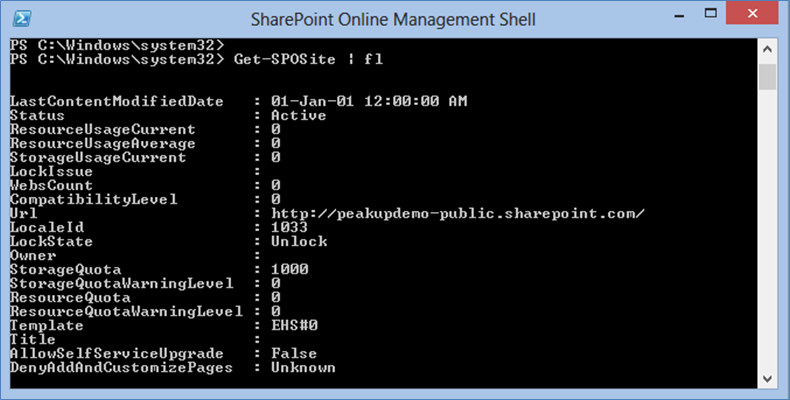This screenshot has width=790, height=400.
Task: Click the Template value 'EHS#0'
Action: [294, 325]
